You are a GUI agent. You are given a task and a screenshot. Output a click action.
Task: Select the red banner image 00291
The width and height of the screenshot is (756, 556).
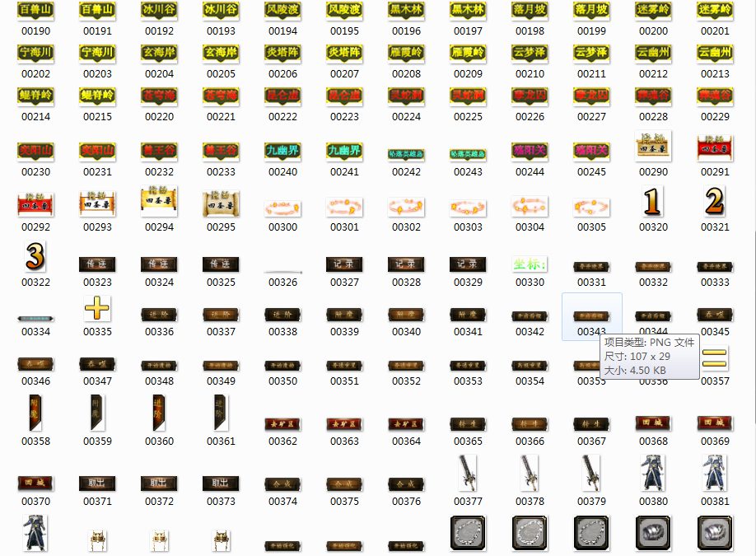tap(715, 147)
